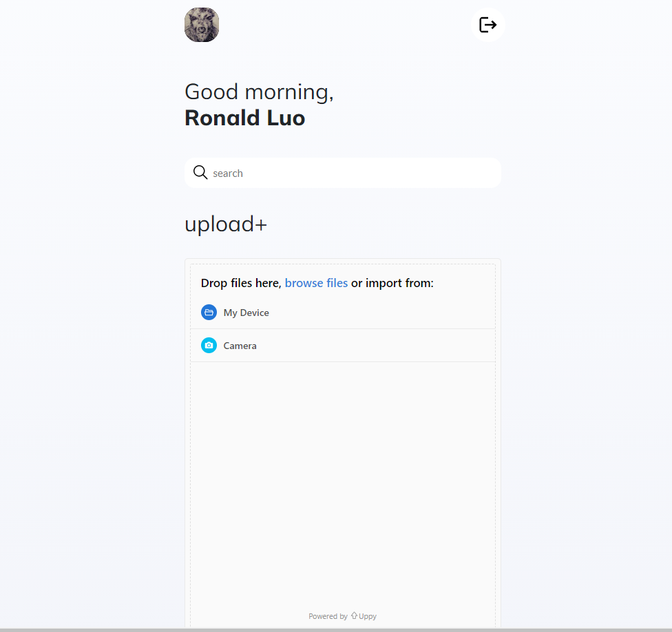Screen dimensions: 672x632
Task: Select the blue My Device folder icon
Action: 209,313
